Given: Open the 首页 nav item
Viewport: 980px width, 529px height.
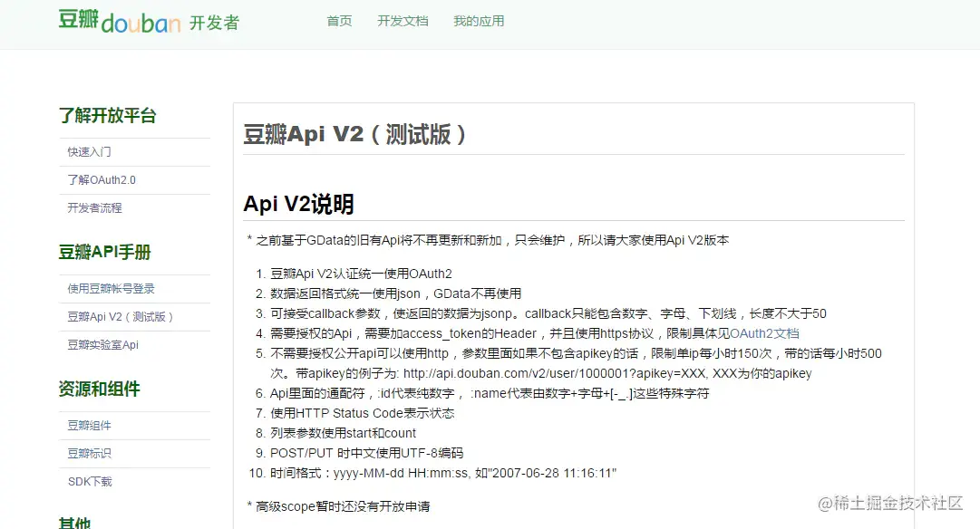Looking at the screenshot, I should [339, 21].
